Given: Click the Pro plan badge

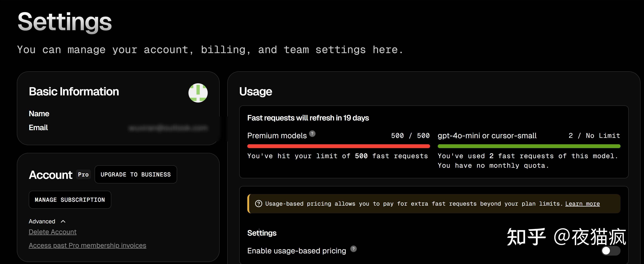Looking at the screenshot, I should 83,174.
